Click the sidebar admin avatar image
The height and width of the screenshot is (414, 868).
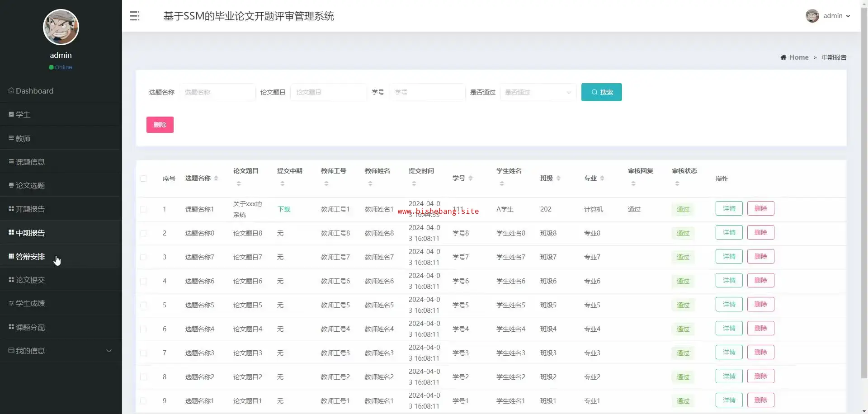61,27
